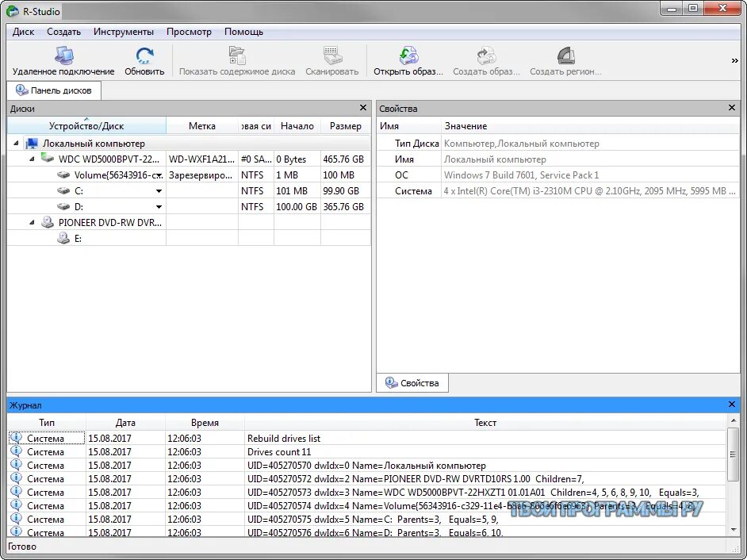Image resolution: width=747 pixels, height=560 pixels.
Task: Click the WD-WXF1A21... label cell
Action: [201, 159]
